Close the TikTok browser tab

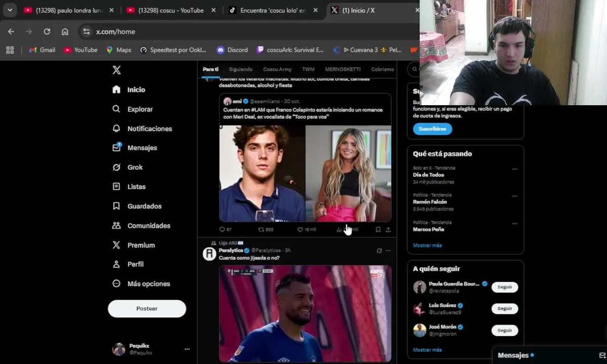[315, 10]
